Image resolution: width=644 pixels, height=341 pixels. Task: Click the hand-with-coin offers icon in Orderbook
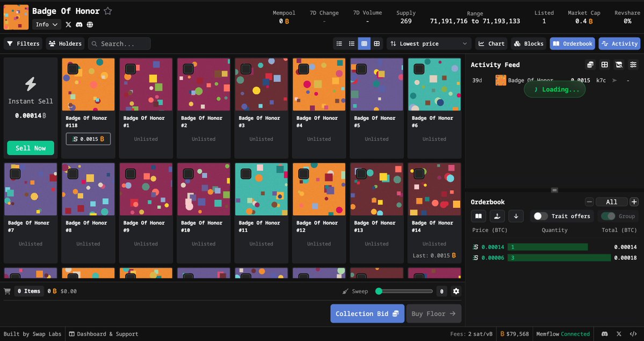497,216
